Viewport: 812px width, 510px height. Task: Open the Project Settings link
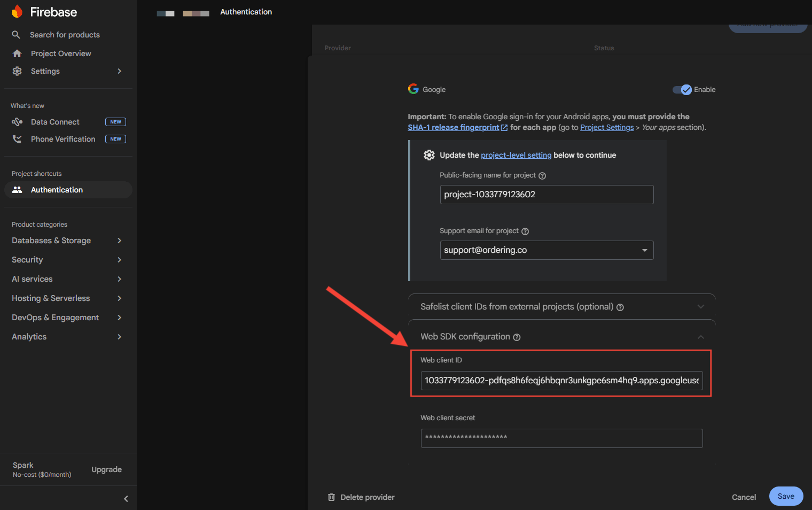click(x=607, y=127)
